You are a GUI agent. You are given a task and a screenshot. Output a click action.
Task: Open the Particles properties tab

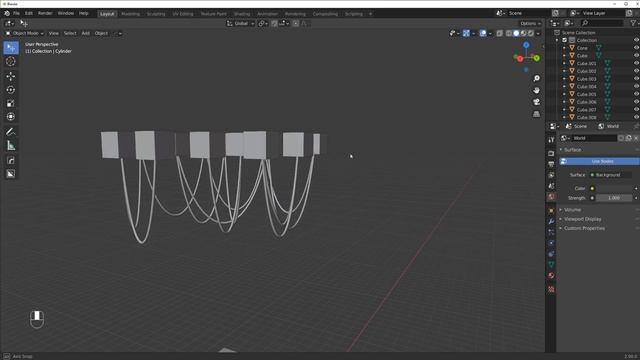(x=551, y=232)
